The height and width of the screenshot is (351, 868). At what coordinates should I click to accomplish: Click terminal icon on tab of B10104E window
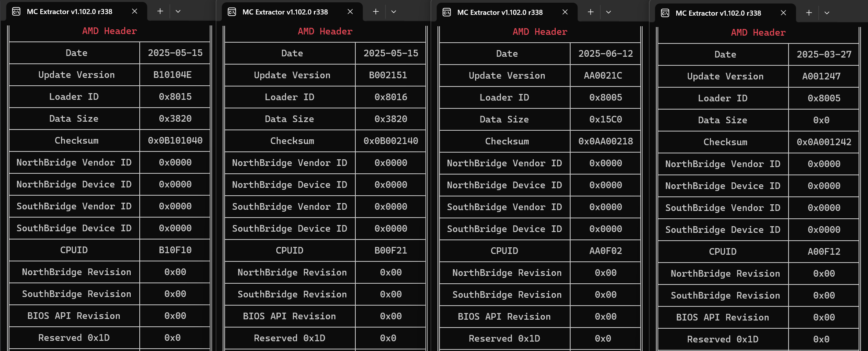tap(16, 11)
